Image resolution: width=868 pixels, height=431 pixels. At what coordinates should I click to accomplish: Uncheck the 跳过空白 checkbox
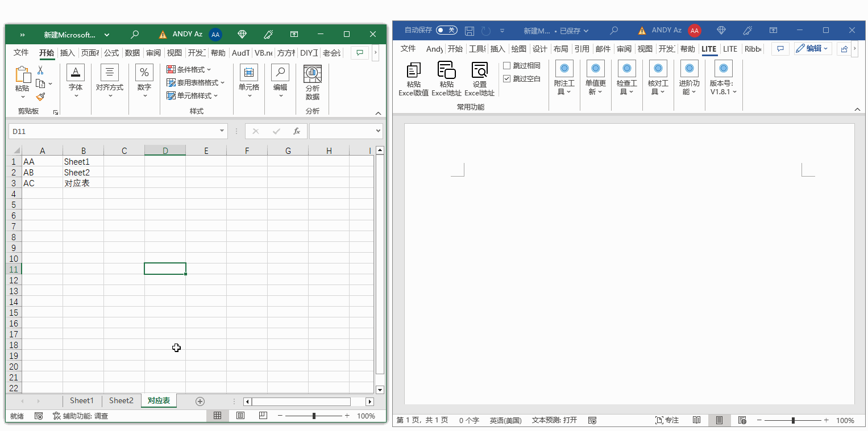click(x=507, y=79)
